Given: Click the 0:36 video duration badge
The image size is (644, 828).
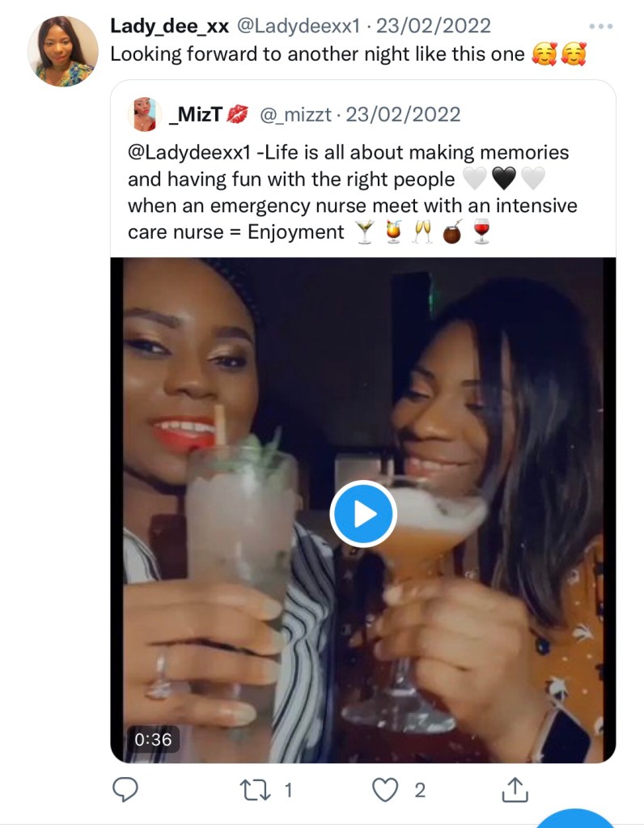Looking at the screenshot, I should coord(154,738).
